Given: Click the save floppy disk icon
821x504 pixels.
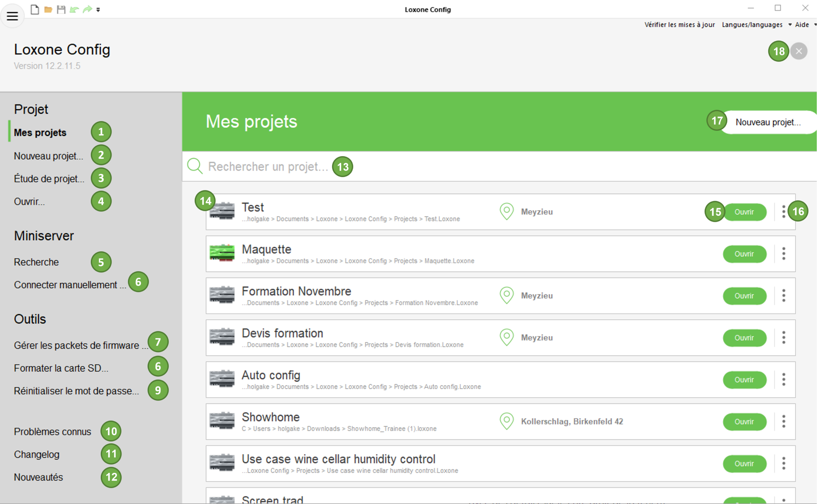Looking at the screenshot, I should tap(61, 9).
